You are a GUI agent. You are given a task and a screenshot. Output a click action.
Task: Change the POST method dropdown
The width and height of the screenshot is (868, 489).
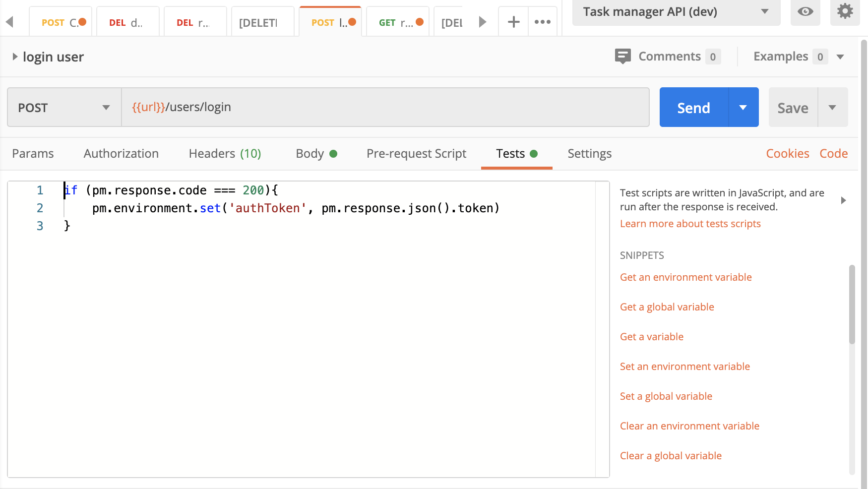click(x=64, y=108)
